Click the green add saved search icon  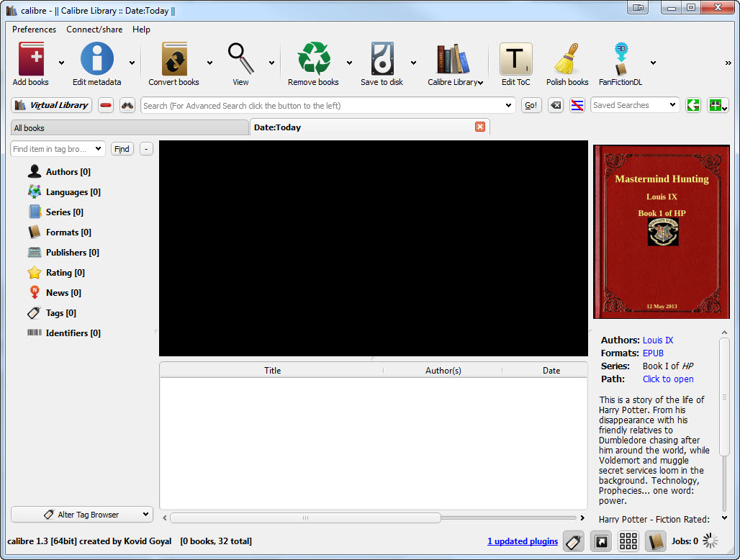click(x=718, y=105)
